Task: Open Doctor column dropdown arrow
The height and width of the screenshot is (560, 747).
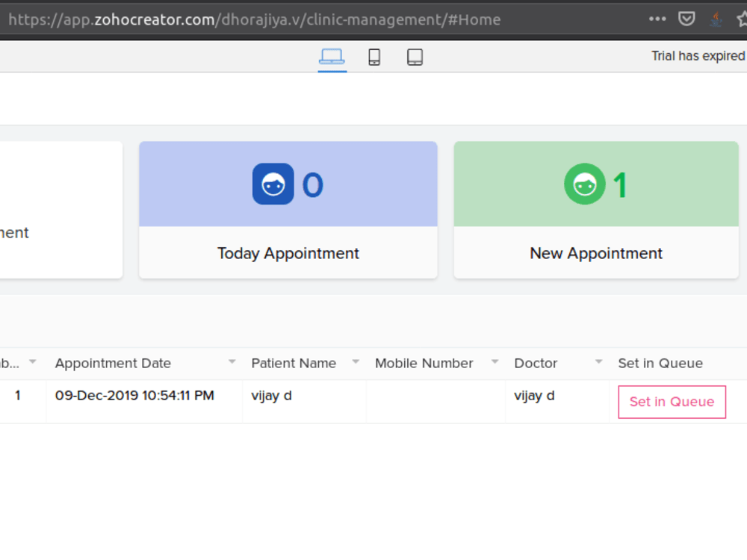Action: coord(599,362)
